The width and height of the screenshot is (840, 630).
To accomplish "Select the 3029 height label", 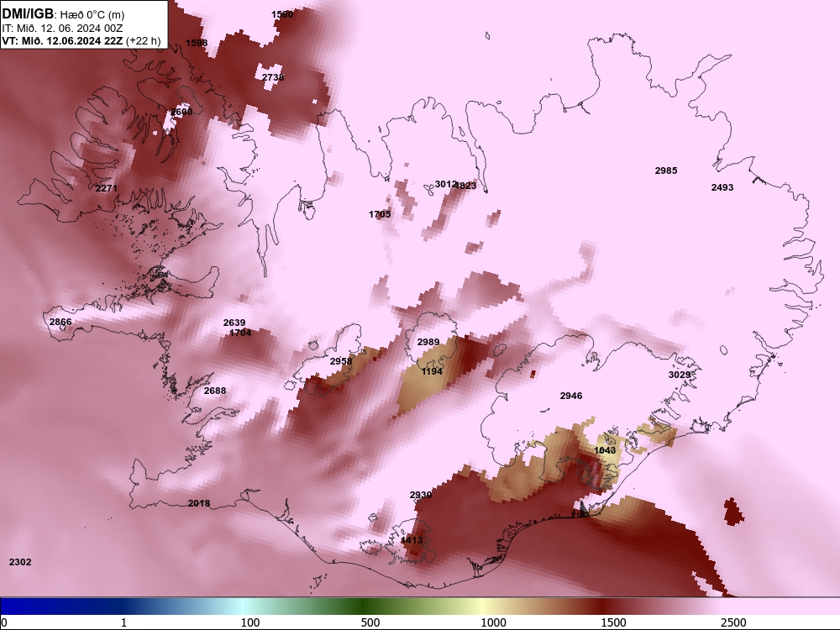I will click(680, 375).
